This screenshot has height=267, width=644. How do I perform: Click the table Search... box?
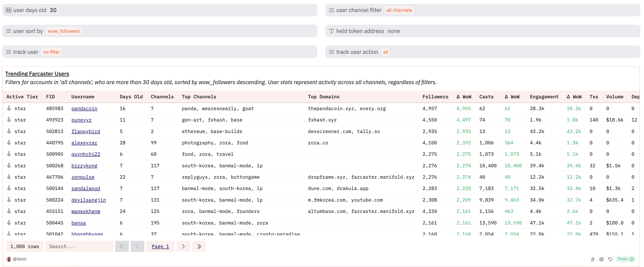pyautogui.click(x=79, y=247)
